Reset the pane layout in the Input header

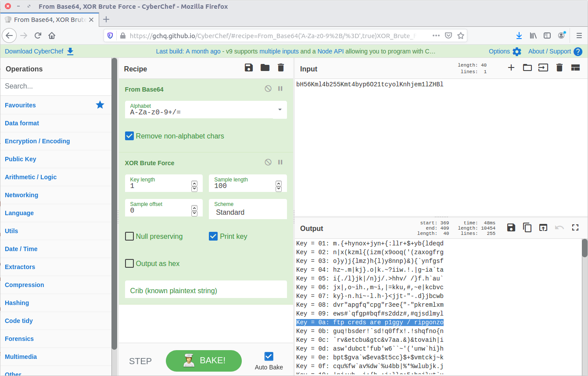[576, 67]
